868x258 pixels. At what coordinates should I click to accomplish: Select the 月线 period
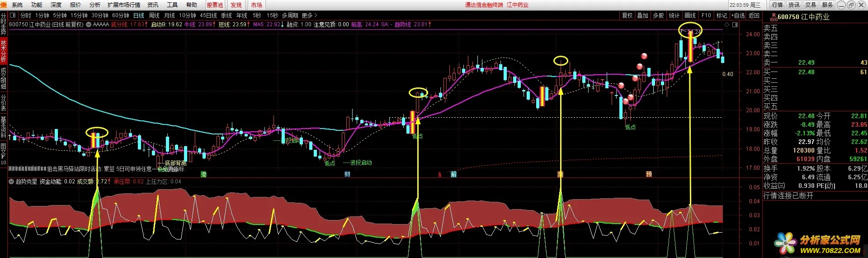tap(170, 15)
